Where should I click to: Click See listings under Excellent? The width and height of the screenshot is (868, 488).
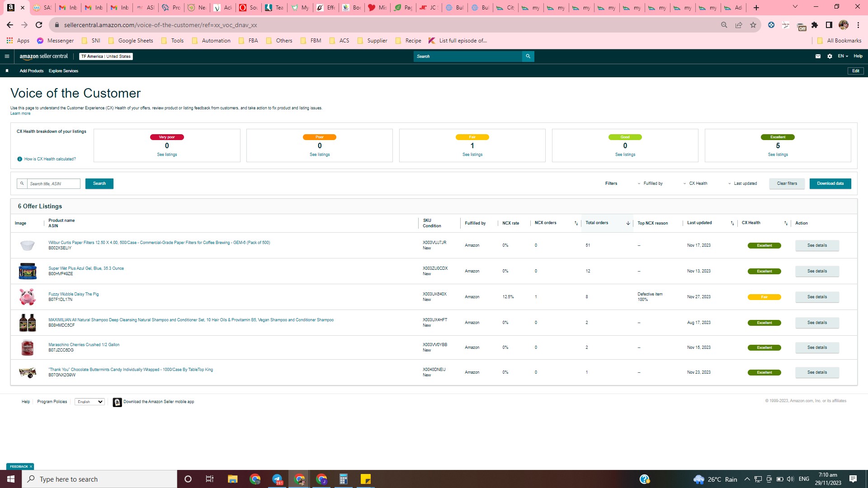click(x=778, y=155)
